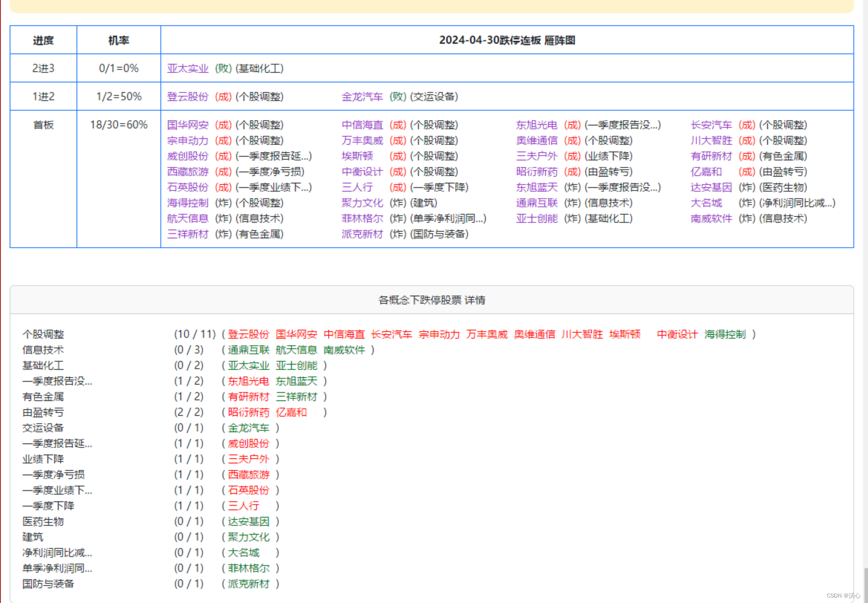
Task: Open 通鼎互联 in the 信息技术 details row
Action: pyautogui.click(x=249, y=350)
